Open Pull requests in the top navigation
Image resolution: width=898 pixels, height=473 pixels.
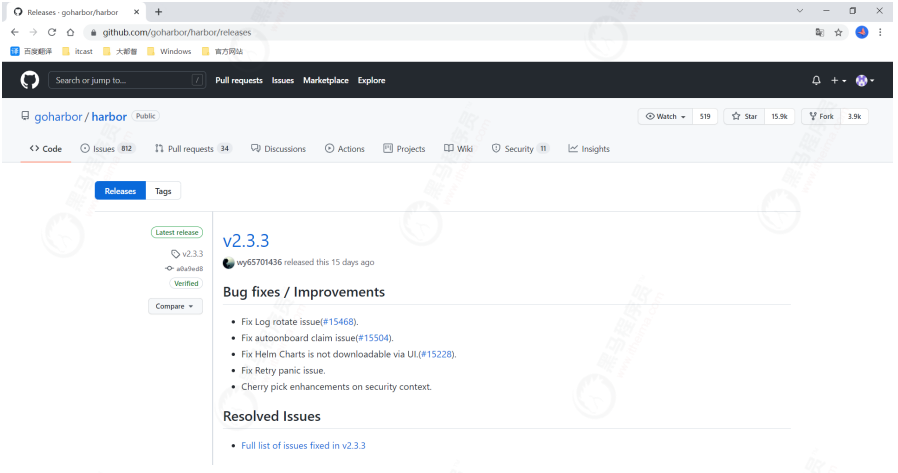tap(239, 80)
